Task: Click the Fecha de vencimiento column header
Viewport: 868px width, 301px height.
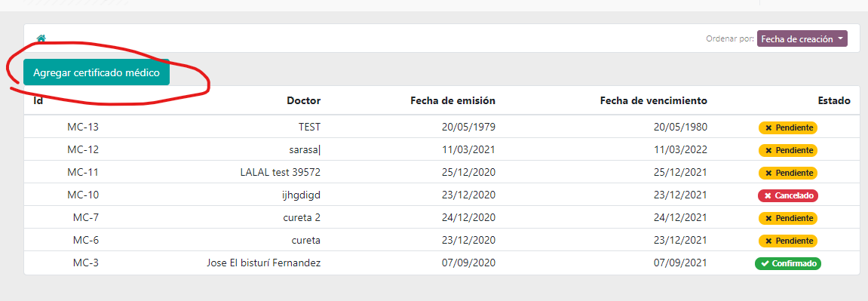Action: coord(654,100)
